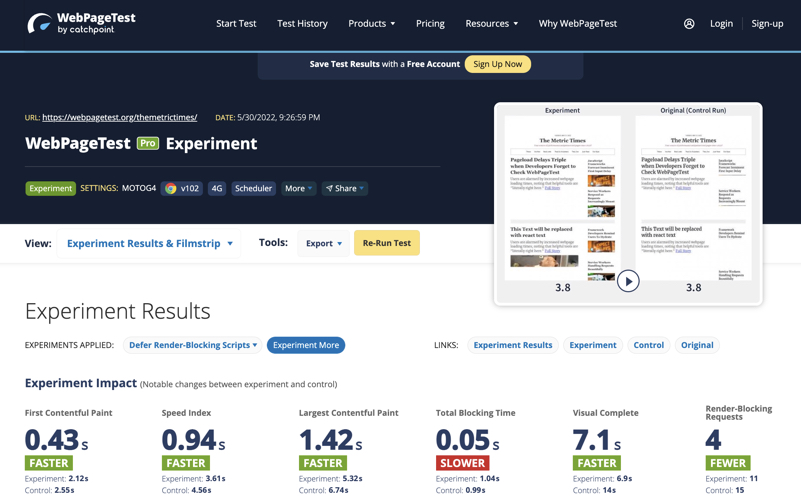Expand the More settings dropdown

click(298, 188)
